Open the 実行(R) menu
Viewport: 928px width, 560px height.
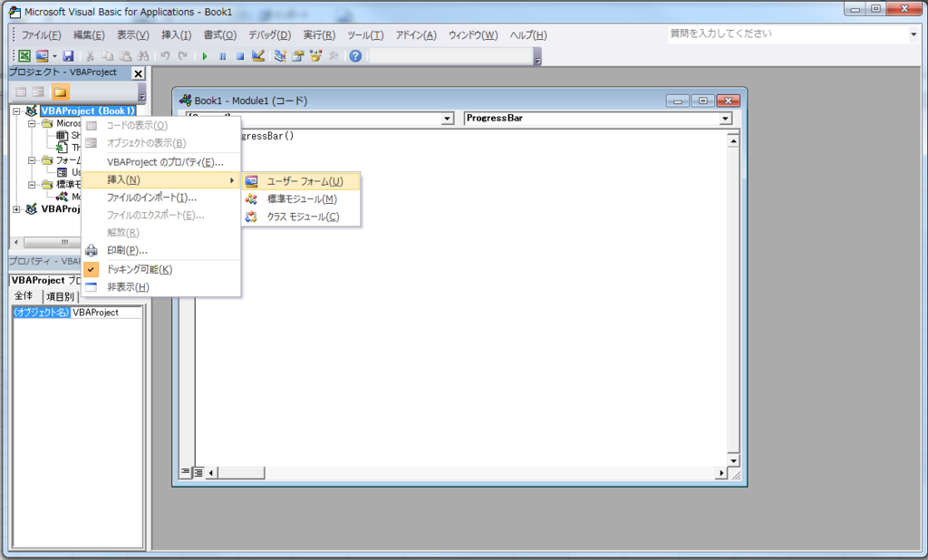319,35
